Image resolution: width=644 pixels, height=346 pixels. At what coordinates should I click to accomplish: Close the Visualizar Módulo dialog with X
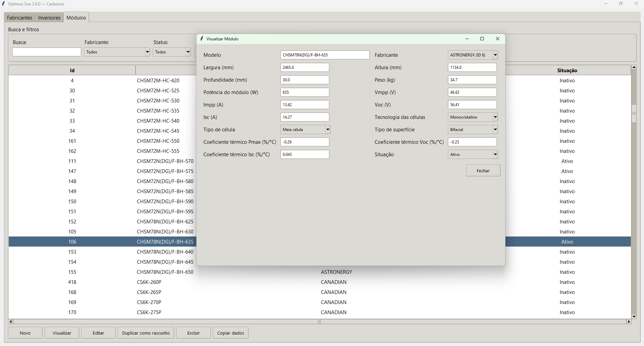(498, 39)
